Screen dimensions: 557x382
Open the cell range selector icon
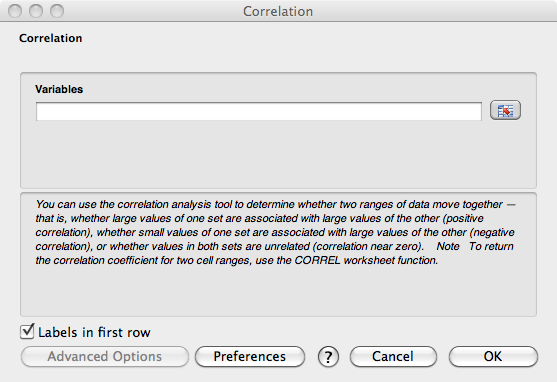505,111
